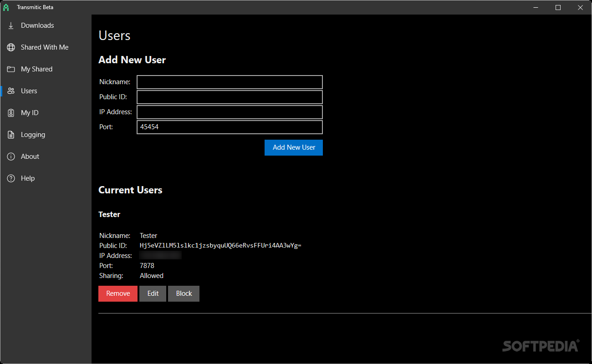Click the My ID badge icon
Screen dimensions: 592x364
point(11,113)
